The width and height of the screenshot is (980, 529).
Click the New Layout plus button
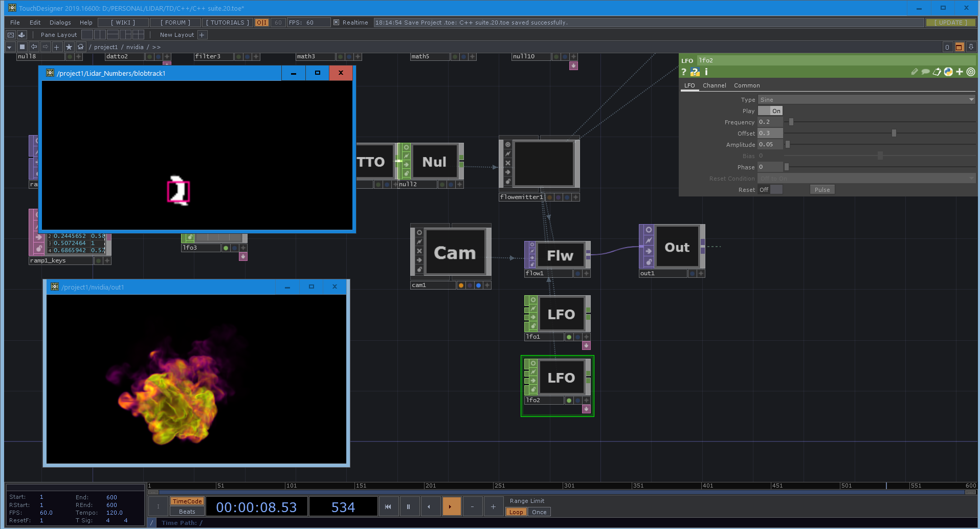[x=202, y=35]
